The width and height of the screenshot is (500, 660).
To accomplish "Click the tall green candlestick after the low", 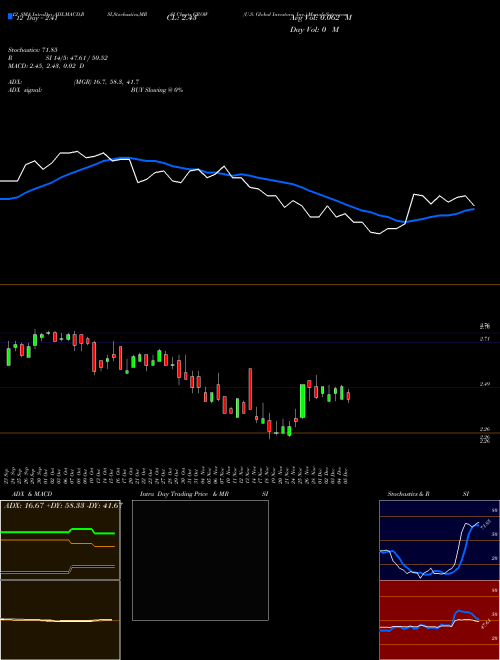I will pos(302,401).
